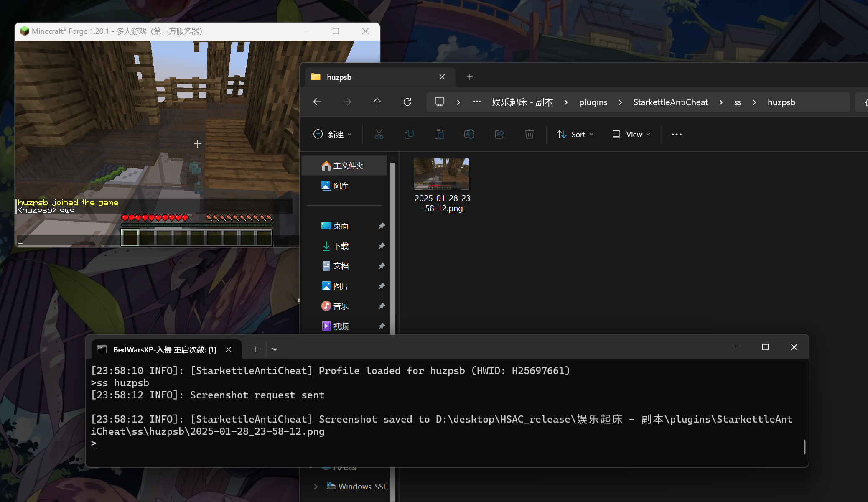Click the Rename icon in toolbar

pos(469,134)
